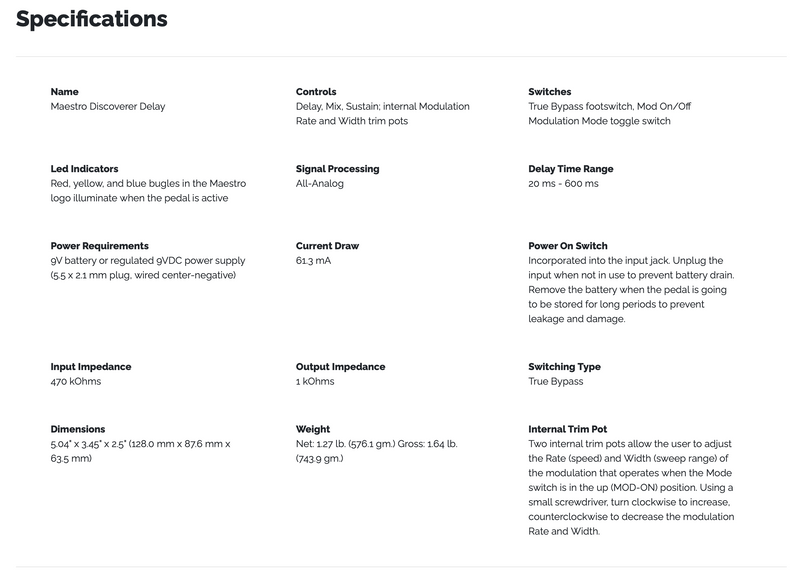Viewport: 800px width, 570px height.
Task: Click the Name label
Action: pyautogui.click(x=64, y=92)
